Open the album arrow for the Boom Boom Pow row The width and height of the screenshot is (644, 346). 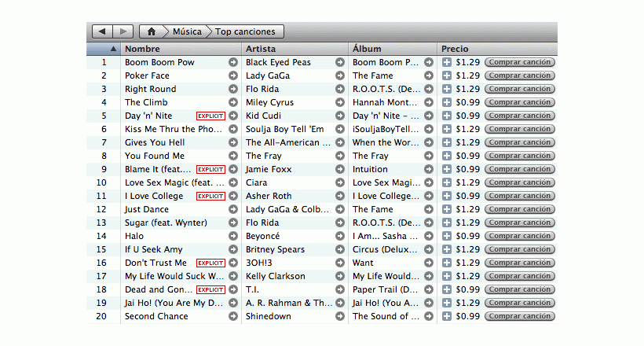pos(429,62)
